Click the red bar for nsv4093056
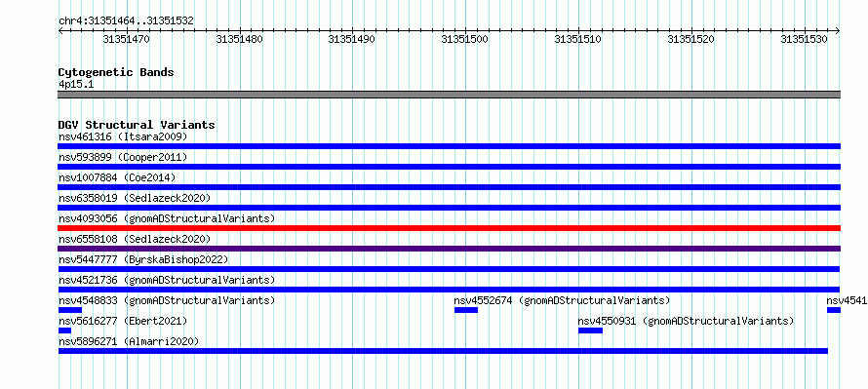This screenshot has width=868, height=389. pyautogui.click(x=450, y=228)
